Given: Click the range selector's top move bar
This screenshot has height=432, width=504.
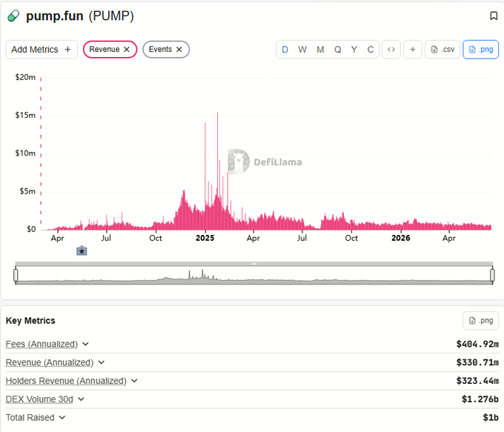Looking at the screenshot, I should (x=254, y=264).
